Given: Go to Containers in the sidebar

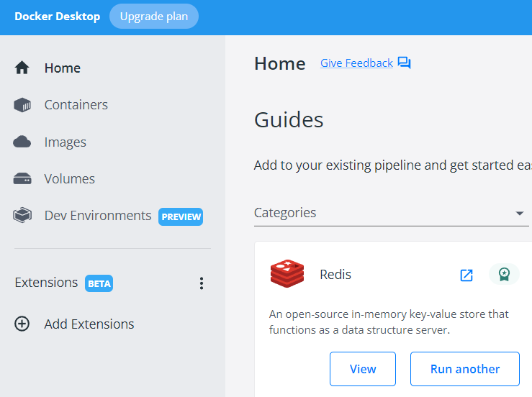Looking at the screenshot, I should tap(76, 105).
